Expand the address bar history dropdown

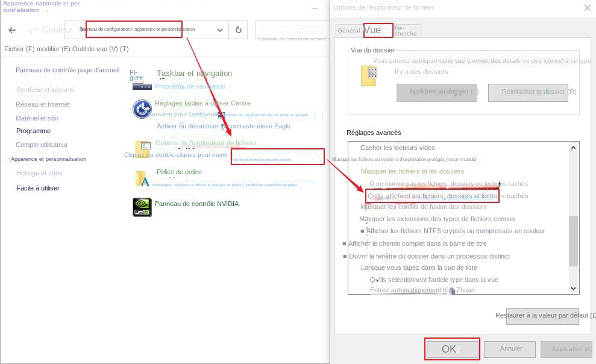point(219,30)
